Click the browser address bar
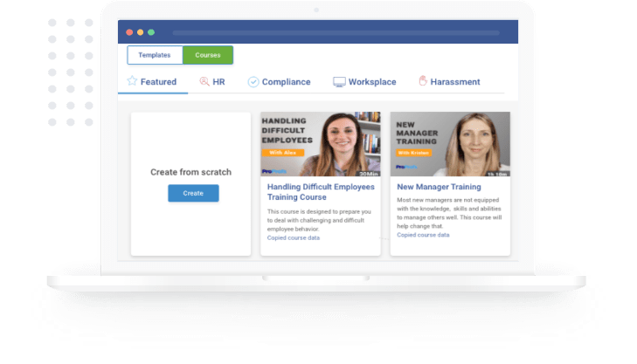 [335, 32]
